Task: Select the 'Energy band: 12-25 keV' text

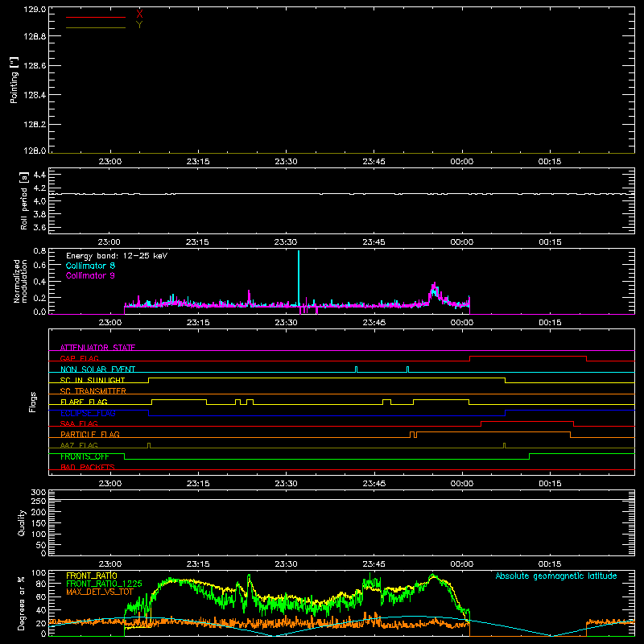Action: click(x=117, y=256)
